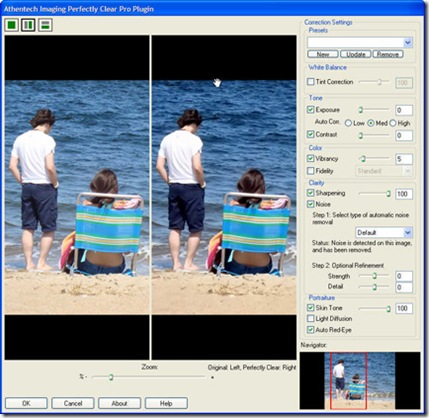The height and width of the screenshot is (418, 429).
Task: Click the About button
Action: click(x=119, y=404)
